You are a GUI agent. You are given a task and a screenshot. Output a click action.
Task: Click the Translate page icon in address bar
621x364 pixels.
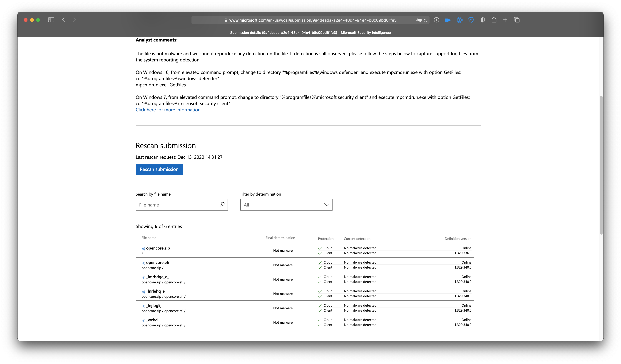click(x=418, y=20)
